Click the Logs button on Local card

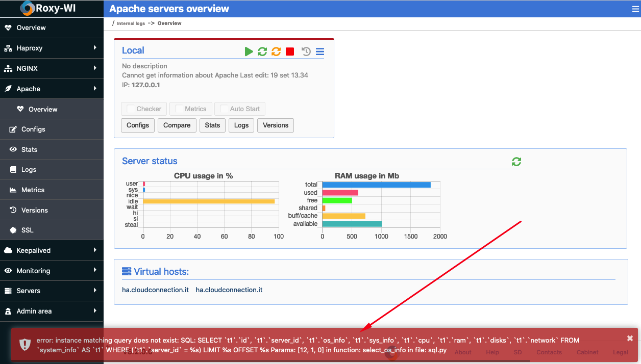pyautogui.click(x=241, y=125)
